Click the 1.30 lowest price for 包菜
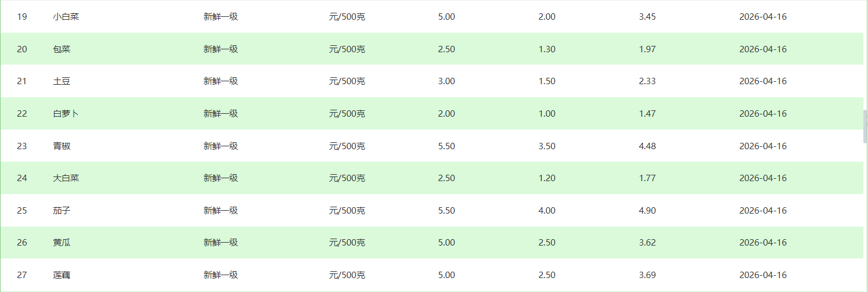868x292 pixels. tap(546, 49)
